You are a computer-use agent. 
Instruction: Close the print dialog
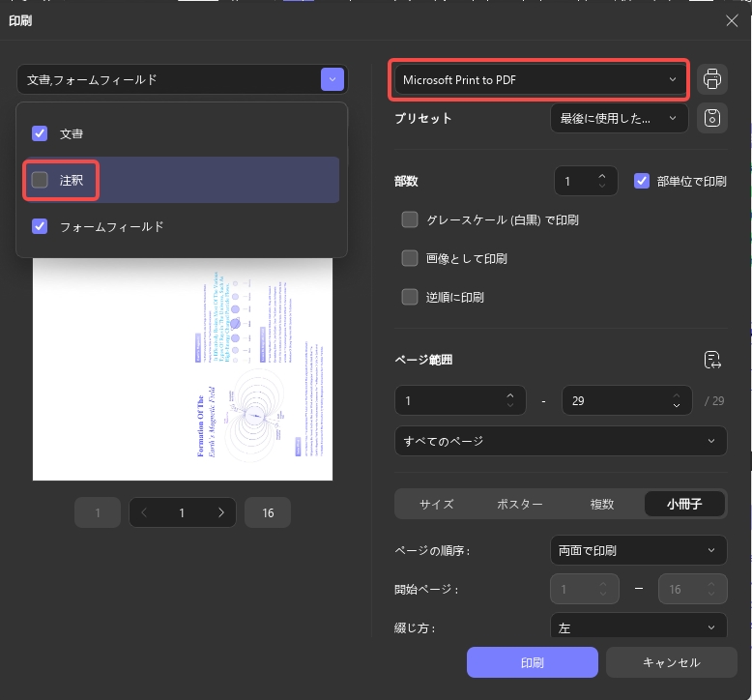[x=732, y=20]
